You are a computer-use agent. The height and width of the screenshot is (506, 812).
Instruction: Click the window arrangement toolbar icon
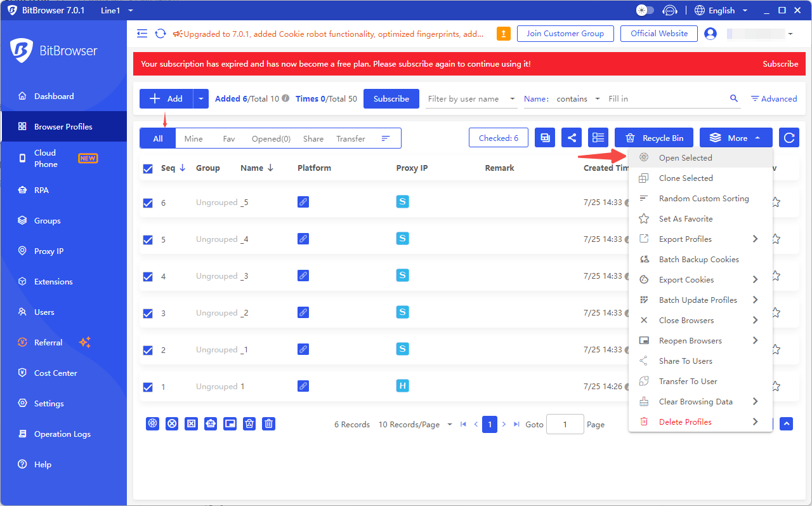point(545,138)
